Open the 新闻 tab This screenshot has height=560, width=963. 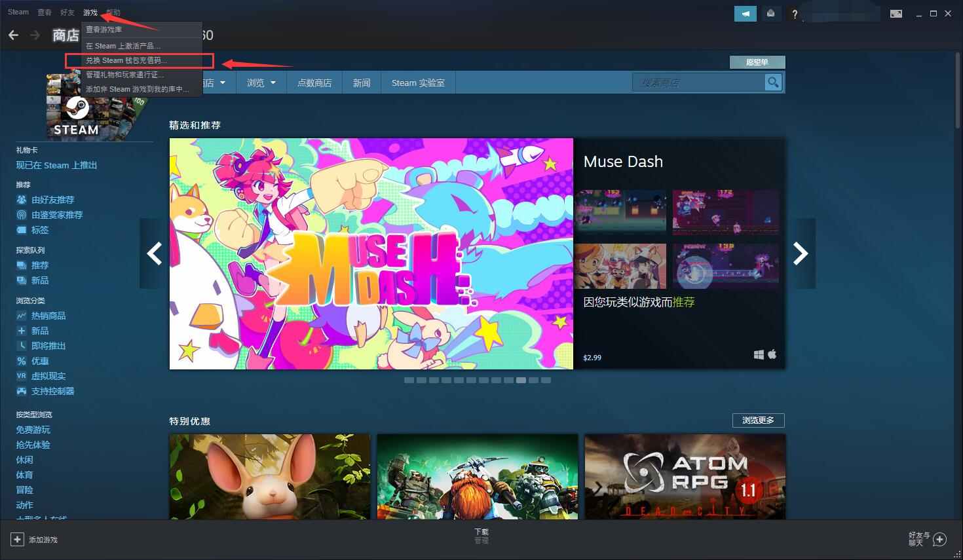362,83
